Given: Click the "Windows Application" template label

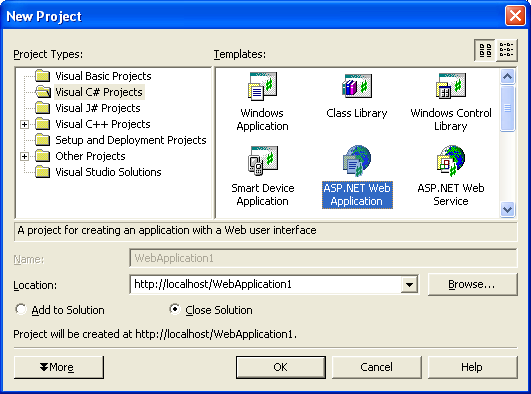Looking at the screenshot, I should coord(262,119).
